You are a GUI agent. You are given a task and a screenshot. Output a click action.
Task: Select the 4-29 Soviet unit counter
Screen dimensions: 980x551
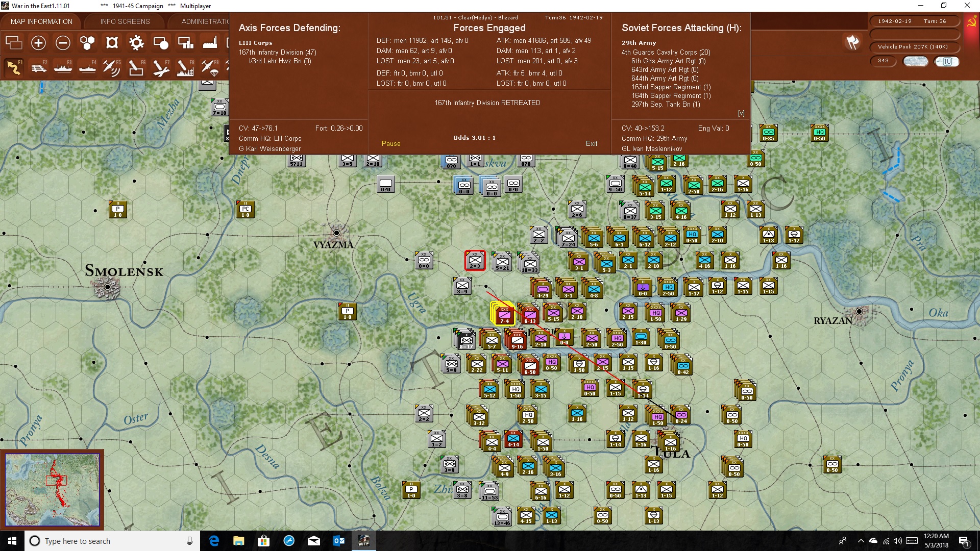[x=542, y=289]
